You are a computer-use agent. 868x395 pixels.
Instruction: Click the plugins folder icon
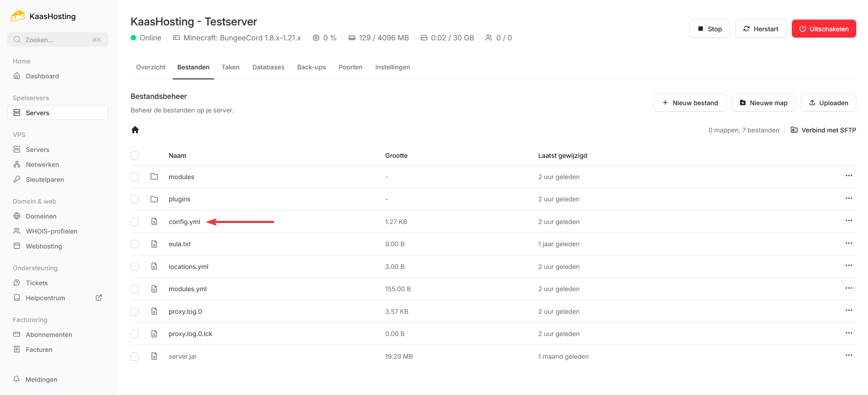pyautogui.click(x=154, y=199)
